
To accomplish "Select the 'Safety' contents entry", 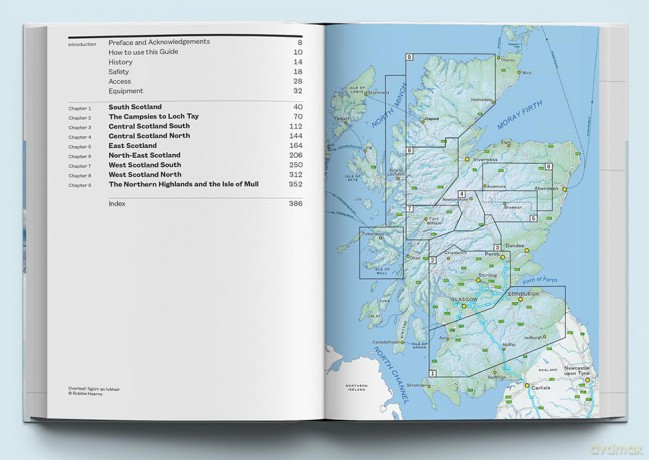I will click(x=119, y=72).
